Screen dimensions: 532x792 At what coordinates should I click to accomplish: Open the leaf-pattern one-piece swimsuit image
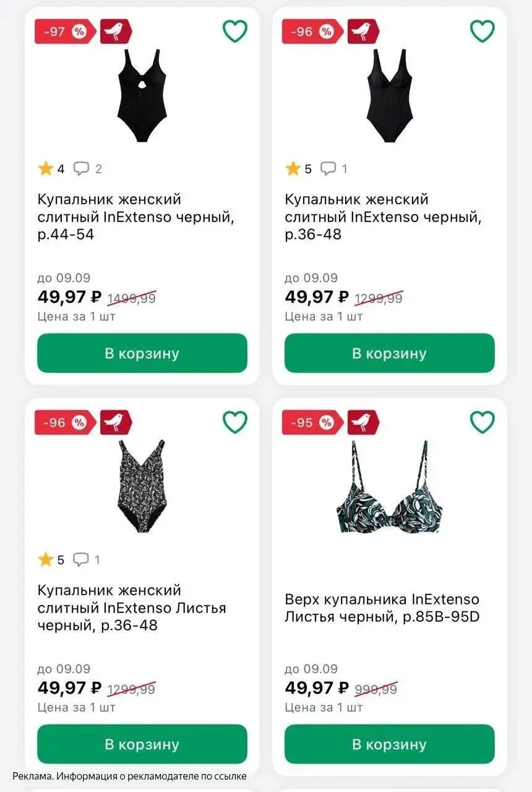pyautogui.click(x=142, y=487)
